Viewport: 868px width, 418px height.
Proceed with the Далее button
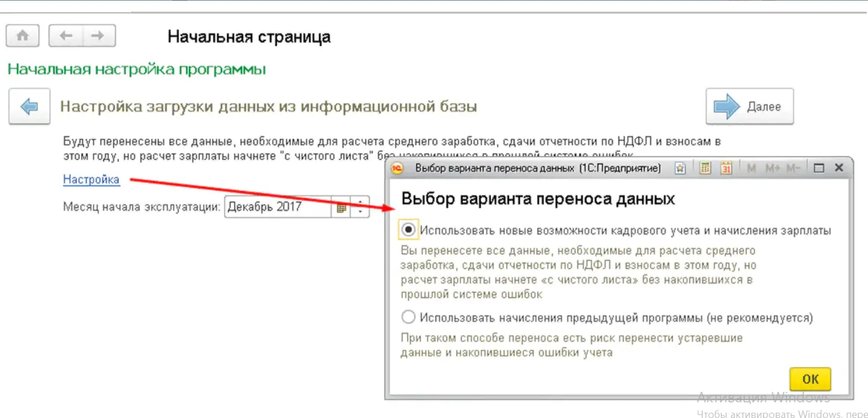[749, 106]
